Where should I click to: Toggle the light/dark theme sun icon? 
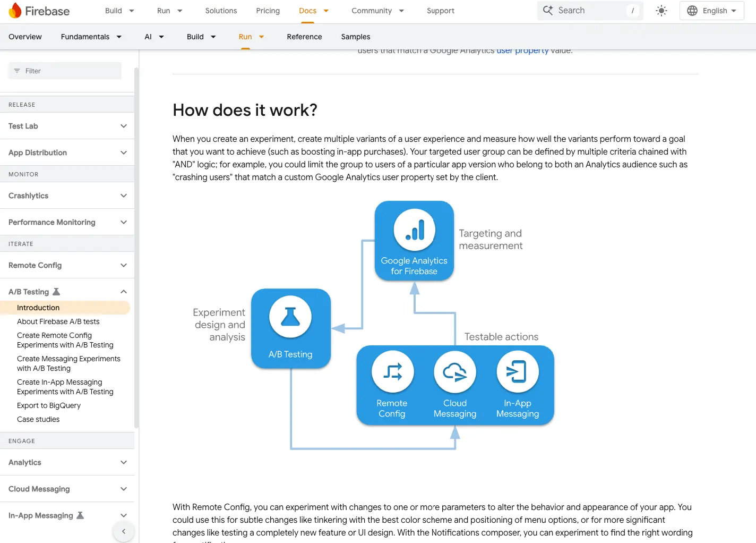[661, 11]
